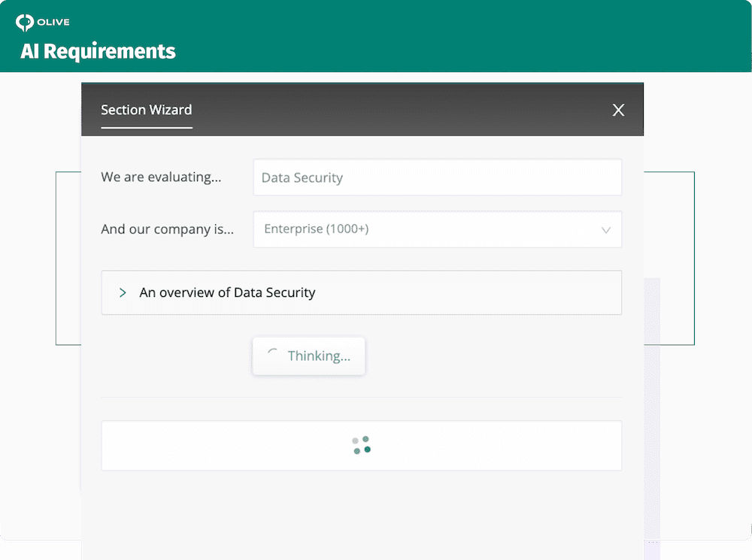Click the Data Security input field
The width and height of the screenshot is (752, 560).
(x=438, y=177)
